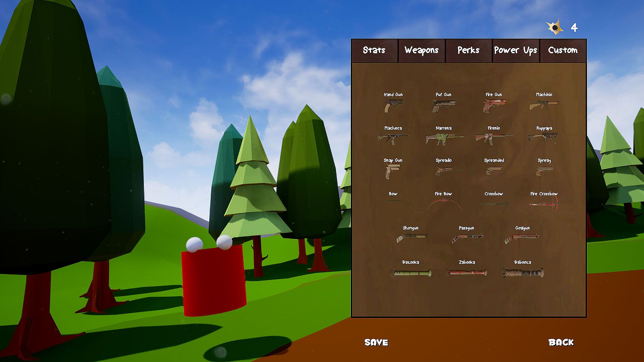Select the Hand Gun weapon icon
The width and height of the screenshot is (644, 362).
[393, 106]
